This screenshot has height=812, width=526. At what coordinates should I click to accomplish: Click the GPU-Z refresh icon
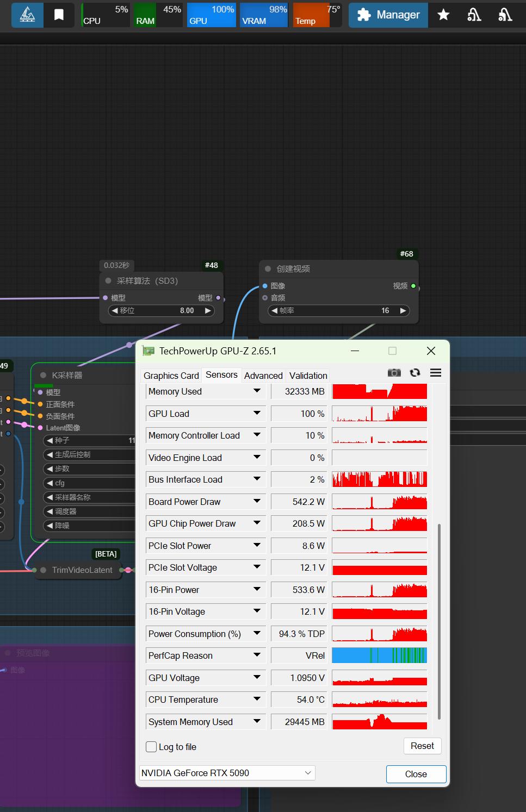click(415, 373)
